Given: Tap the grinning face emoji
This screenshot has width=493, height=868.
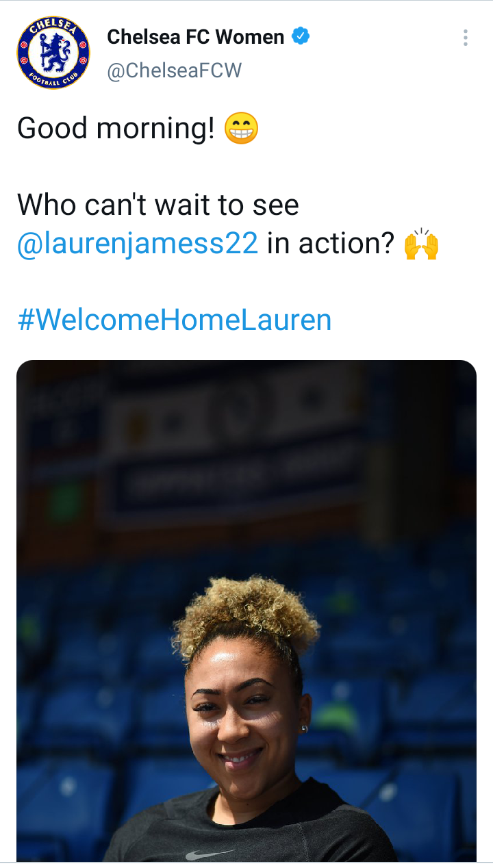Looking at the screenshot, I should [x=242, y=128].
